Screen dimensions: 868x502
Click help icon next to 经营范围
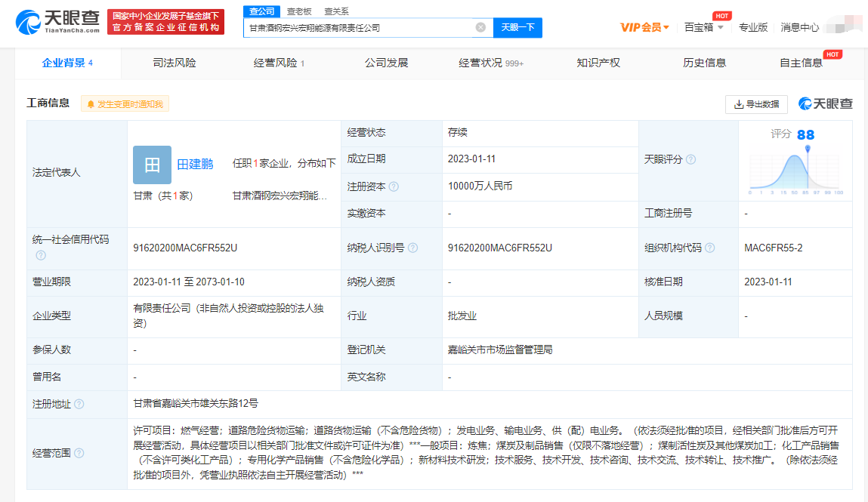[x=79, y=454]
